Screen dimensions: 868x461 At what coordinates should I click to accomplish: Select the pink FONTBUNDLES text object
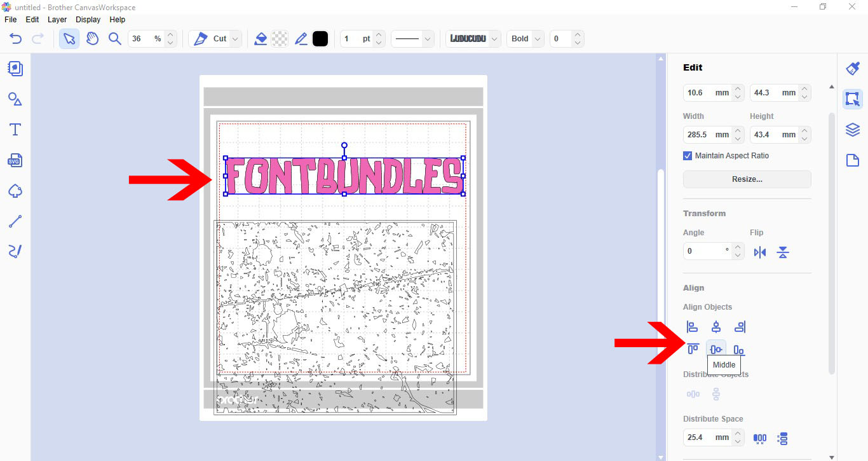(344, 176)
